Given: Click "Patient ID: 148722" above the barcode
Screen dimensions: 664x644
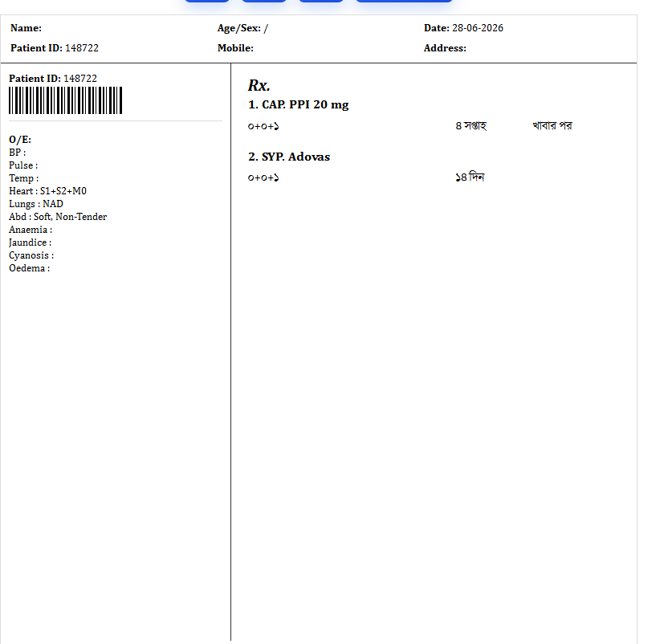Looking at the screenshot, I should coord(53,79).
